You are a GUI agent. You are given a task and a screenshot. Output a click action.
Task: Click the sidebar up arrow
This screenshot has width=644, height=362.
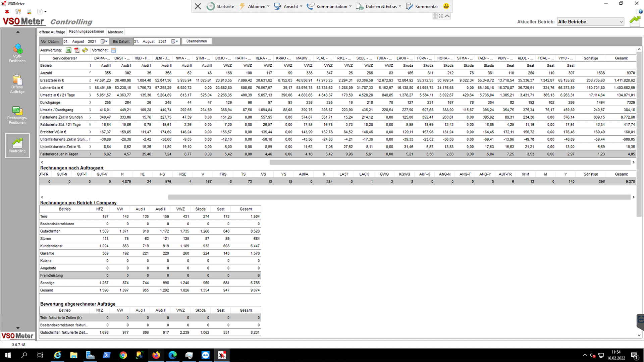(18, 32)
